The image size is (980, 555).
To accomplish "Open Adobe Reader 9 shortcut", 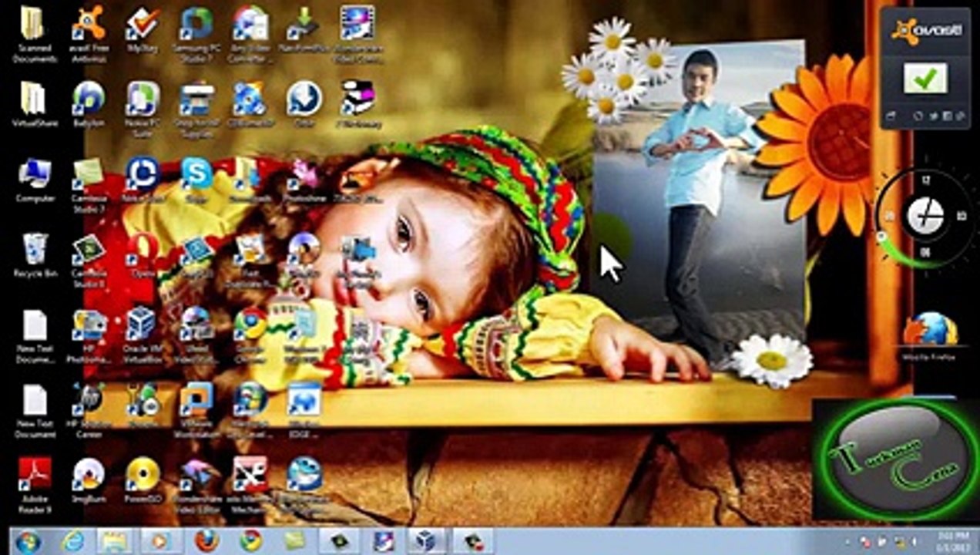I will tap(35, 486).
